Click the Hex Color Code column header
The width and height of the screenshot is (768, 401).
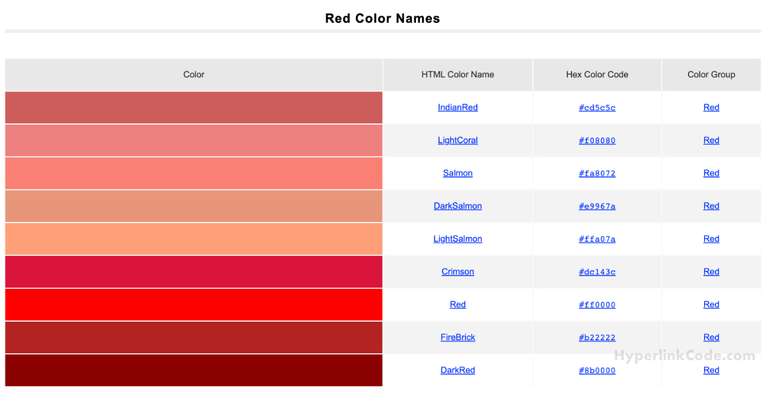point(597,74)
